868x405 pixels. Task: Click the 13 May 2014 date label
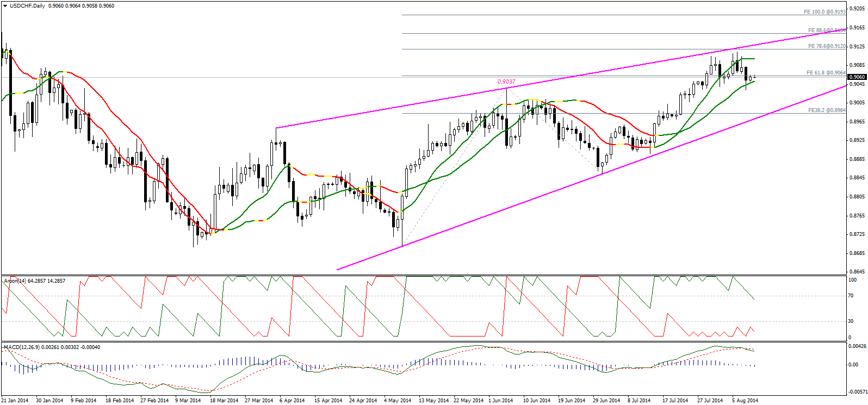433,401
